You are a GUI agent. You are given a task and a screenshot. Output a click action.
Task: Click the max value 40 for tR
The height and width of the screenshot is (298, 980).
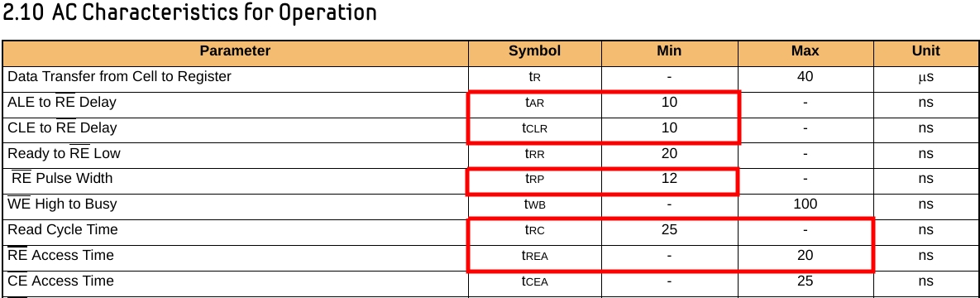(805, 77)
